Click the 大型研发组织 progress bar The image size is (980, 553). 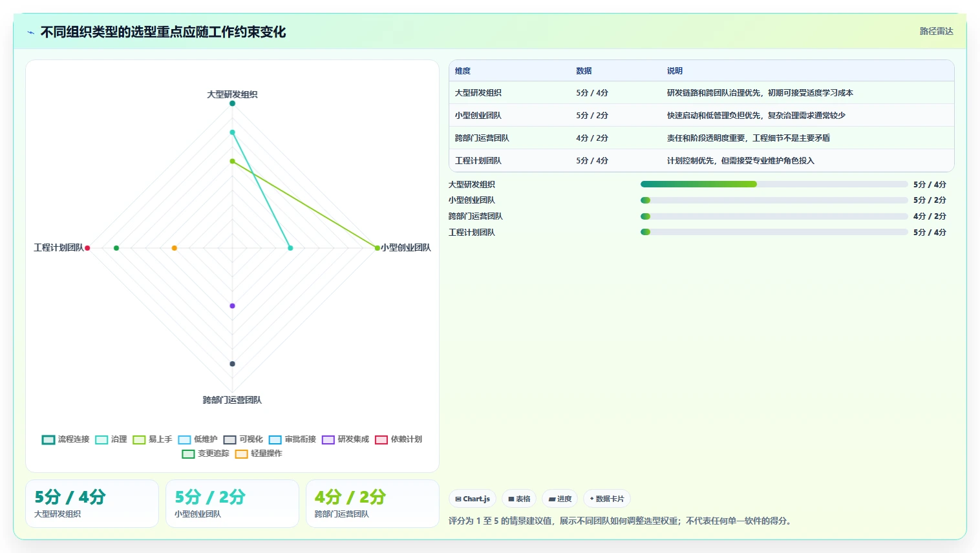tap(774, 184)
